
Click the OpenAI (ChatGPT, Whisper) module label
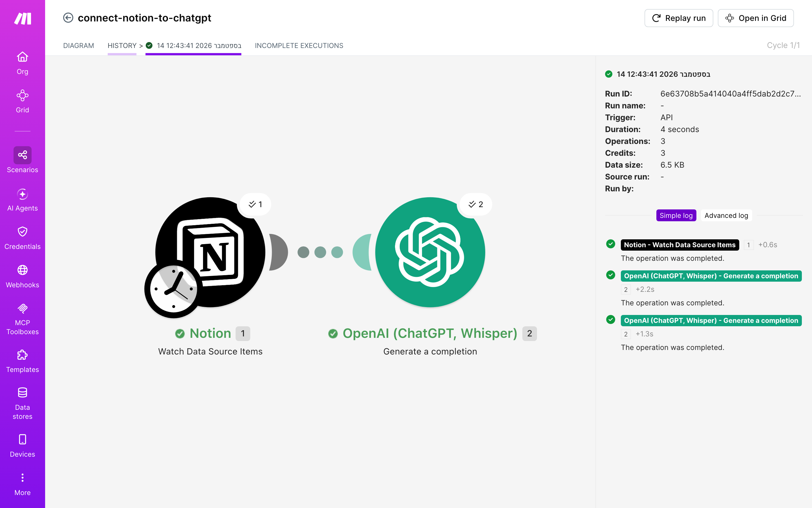[430, 333]
